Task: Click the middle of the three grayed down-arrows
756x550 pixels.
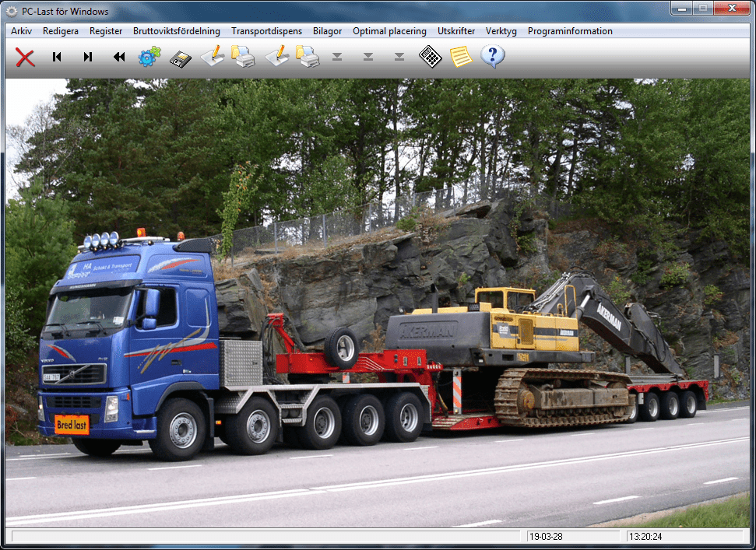Action: coord(367,57)
